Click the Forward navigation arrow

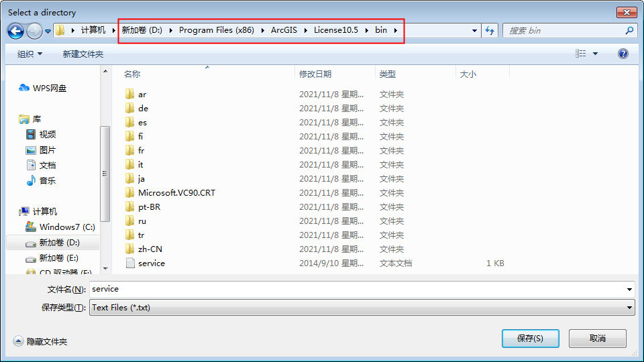34,31
